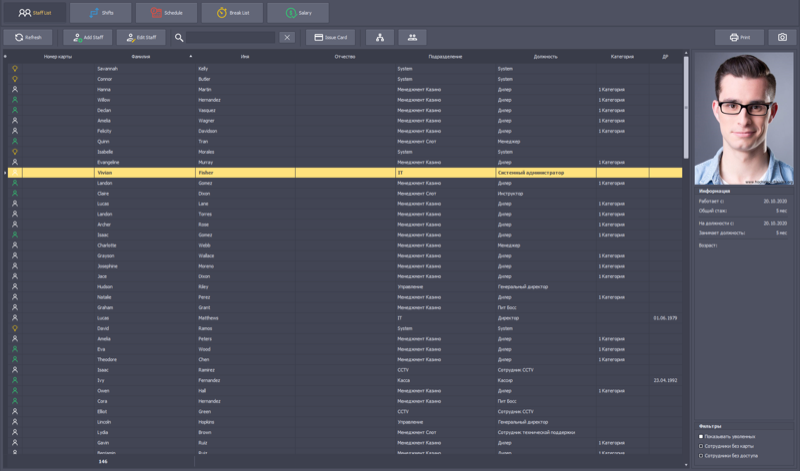Enable the Сотрудники без доступа filter
800x471 pixels.
point(701,455)
